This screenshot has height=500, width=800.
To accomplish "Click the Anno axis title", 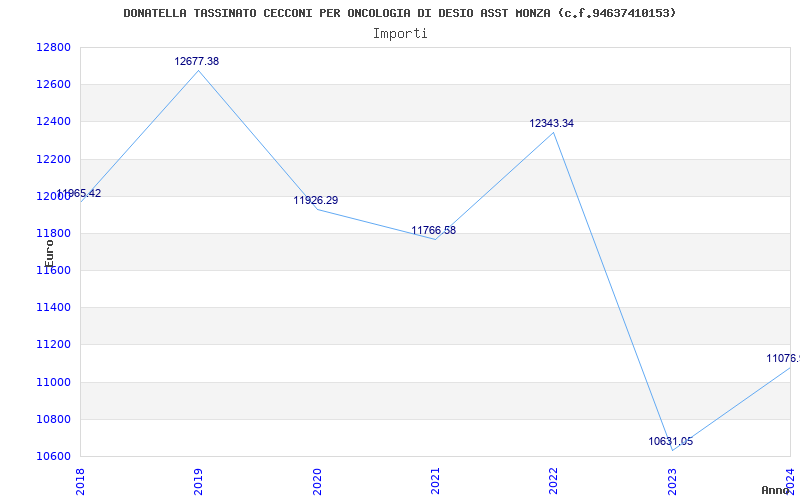I will (x=776, y=490).
